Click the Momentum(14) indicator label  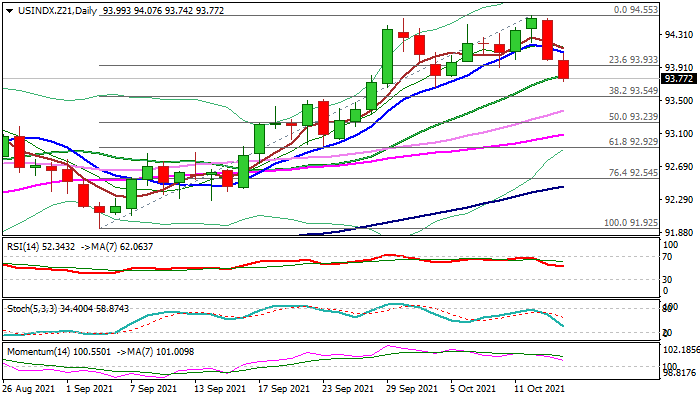tap(33, 352)
